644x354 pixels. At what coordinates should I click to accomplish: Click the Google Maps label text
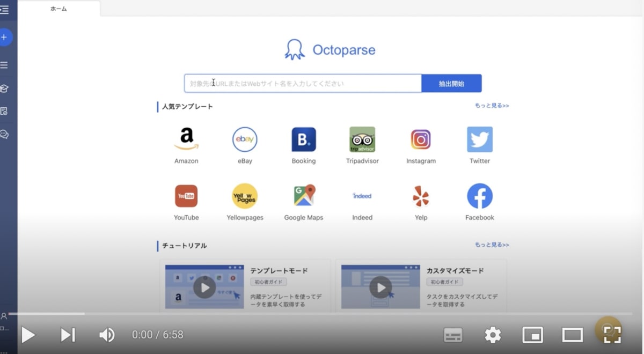click(304, 218)
